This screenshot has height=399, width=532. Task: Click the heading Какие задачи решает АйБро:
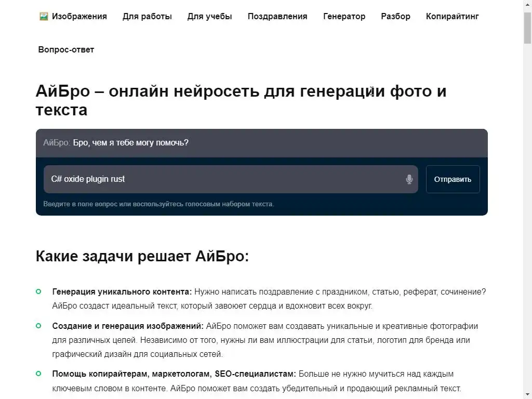[x=142, y=256]
